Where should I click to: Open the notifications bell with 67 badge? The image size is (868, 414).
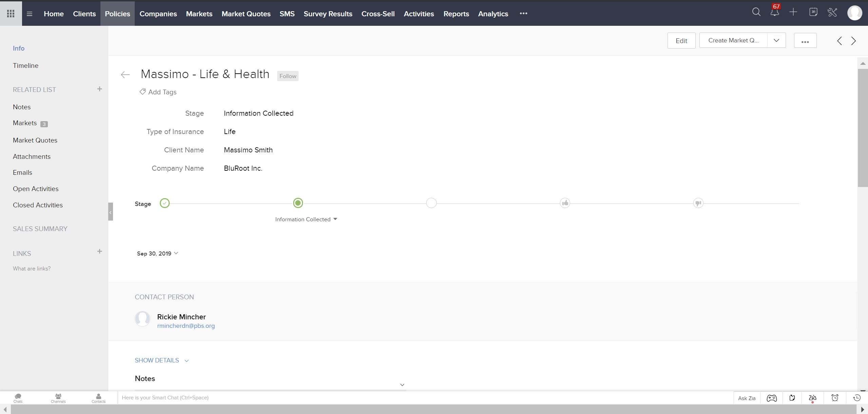775,13
